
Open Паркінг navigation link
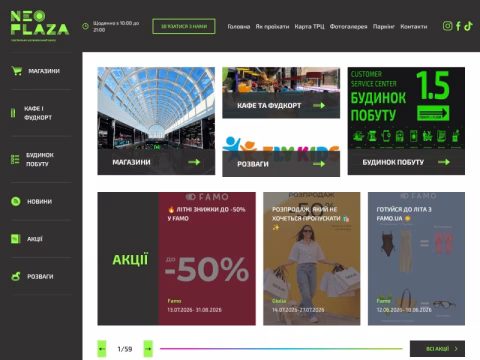pyautogui.click(x=384, y=26)
